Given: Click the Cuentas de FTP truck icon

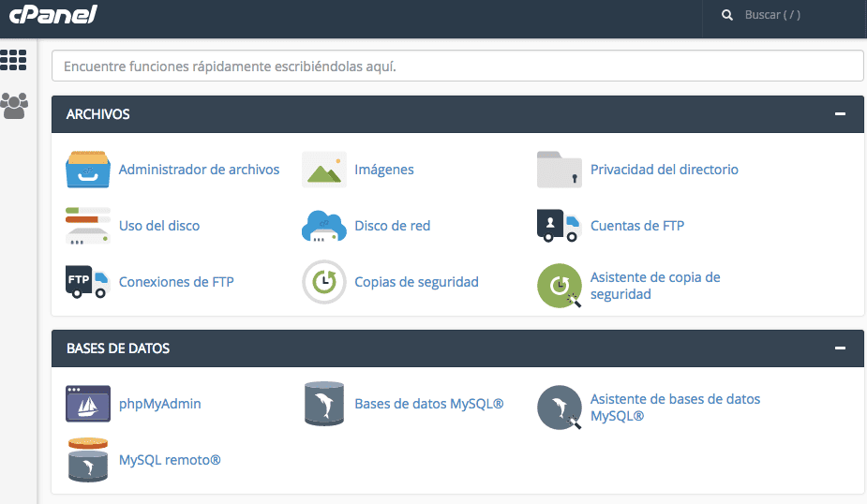Looking at the screenshot, I should coord(559,226).
